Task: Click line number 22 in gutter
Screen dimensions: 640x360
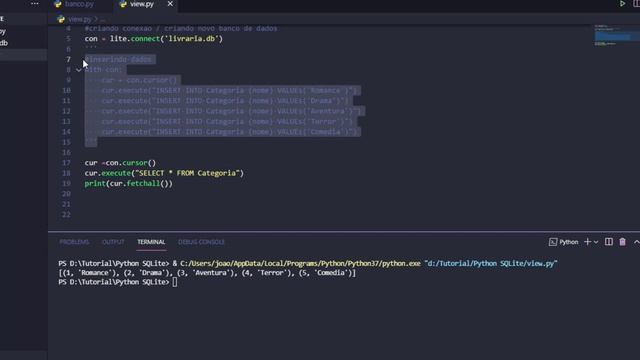Action: (66, 215)
